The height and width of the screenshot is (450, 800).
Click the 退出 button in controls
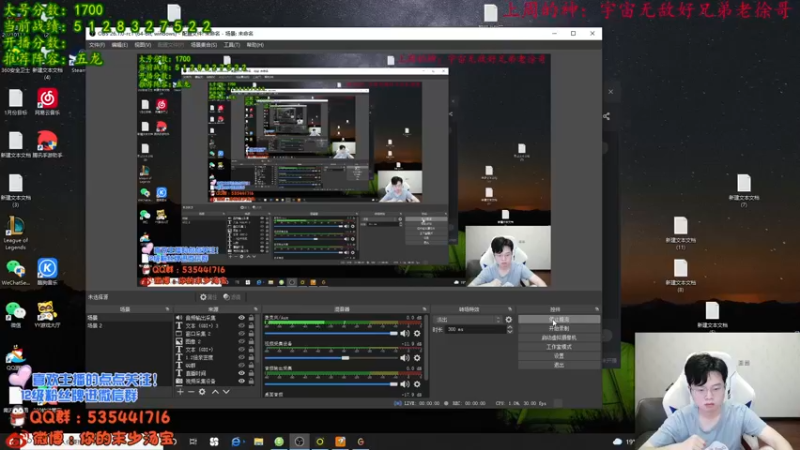pyautogui.click(x=559, y=365)
